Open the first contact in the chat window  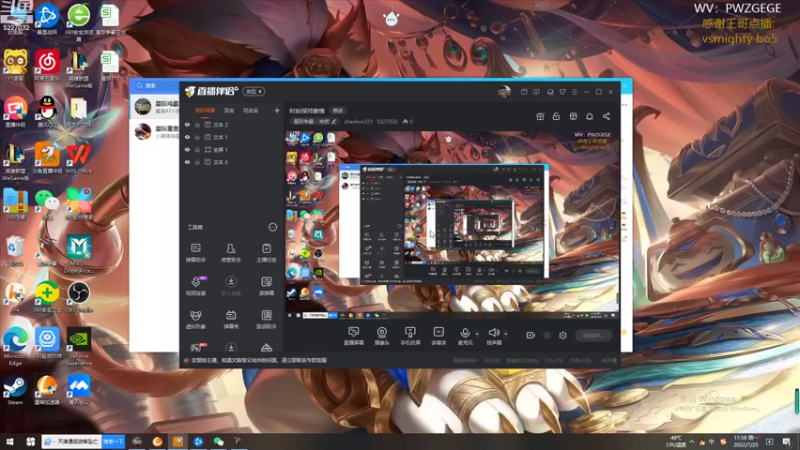155,107
